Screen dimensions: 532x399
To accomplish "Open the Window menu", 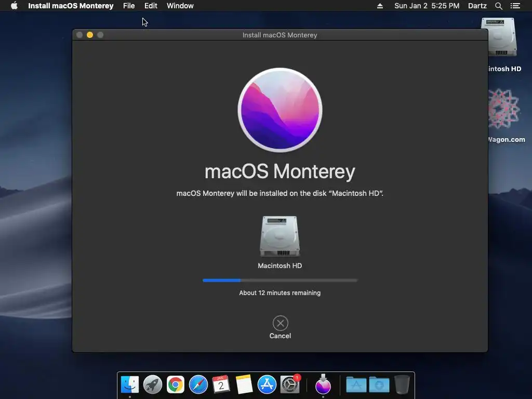I will click(180, 6).
